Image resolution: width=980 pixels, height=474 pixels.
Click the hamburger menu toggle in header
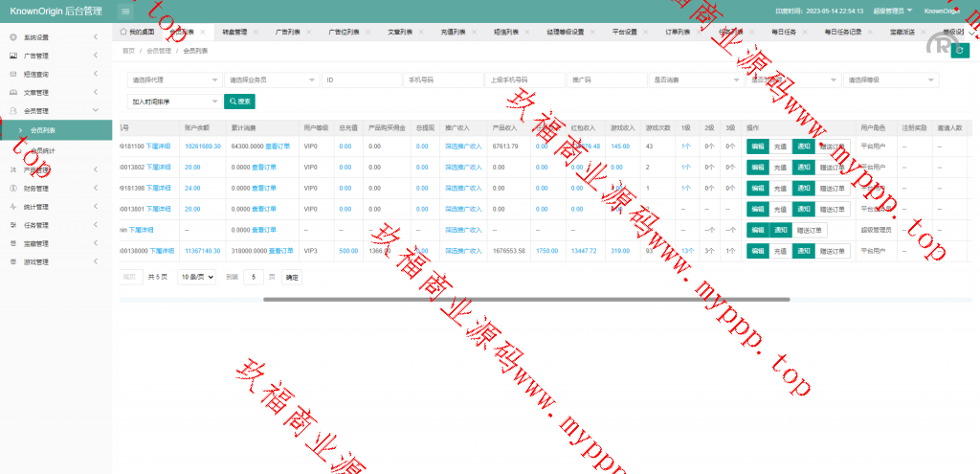(x=126, y=11)
